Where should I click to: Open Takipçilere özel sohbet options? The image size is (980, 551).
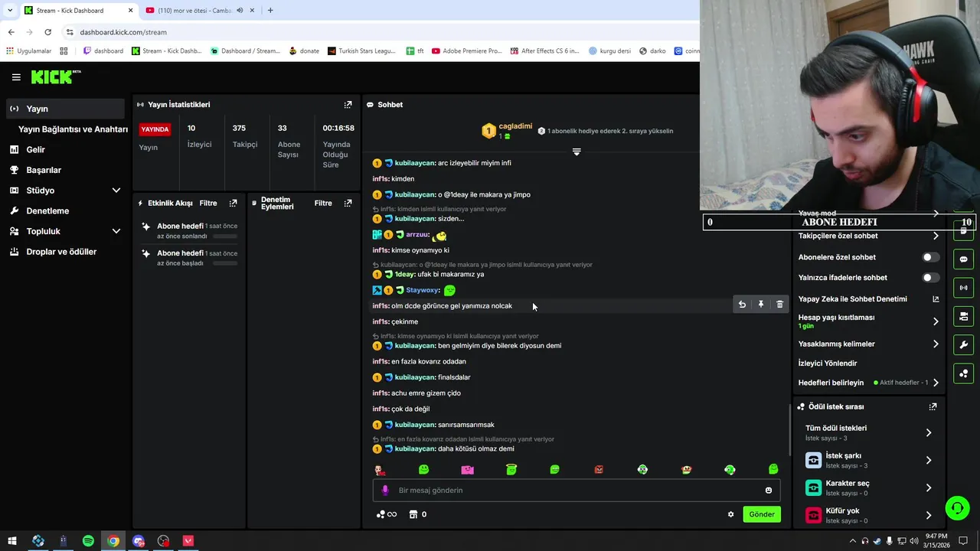pos(869,236)
